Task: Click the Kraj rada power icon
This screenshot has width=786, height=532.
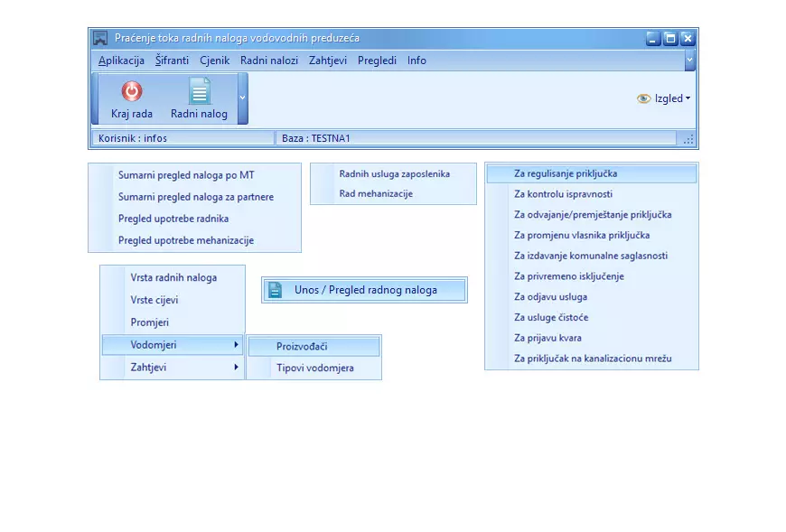Action: 132,91
